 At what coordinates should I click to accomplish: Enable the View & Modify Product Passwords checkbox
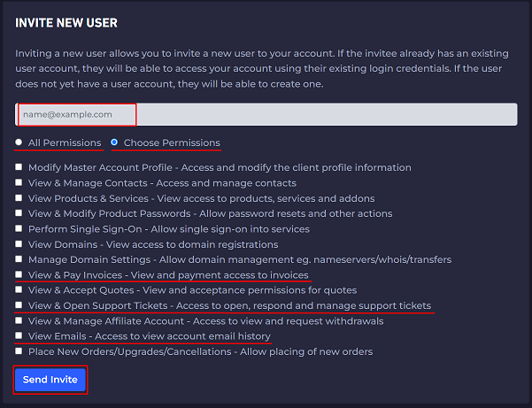click(x=19, y=214)
